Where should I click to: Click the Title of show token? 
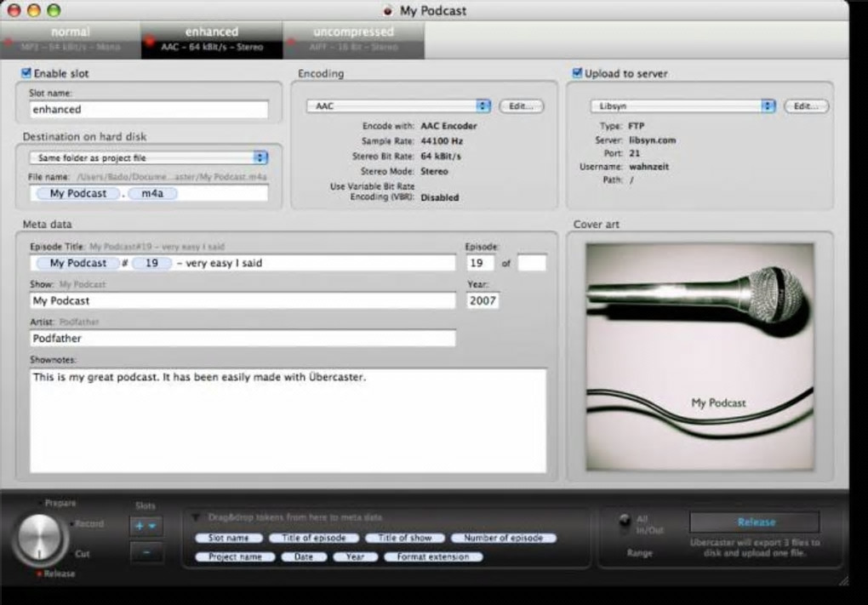405,538
